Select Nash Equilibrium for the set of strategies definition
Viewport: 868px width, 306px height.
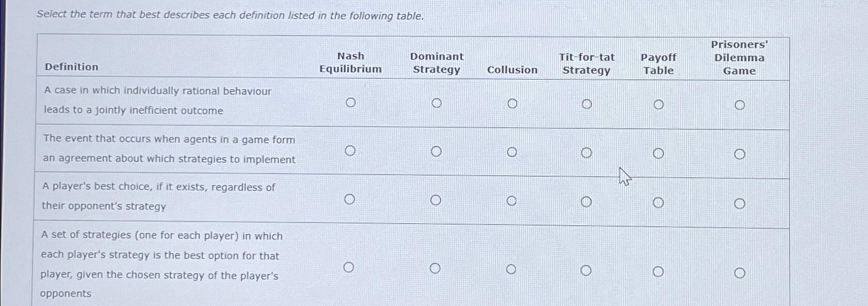349,267
